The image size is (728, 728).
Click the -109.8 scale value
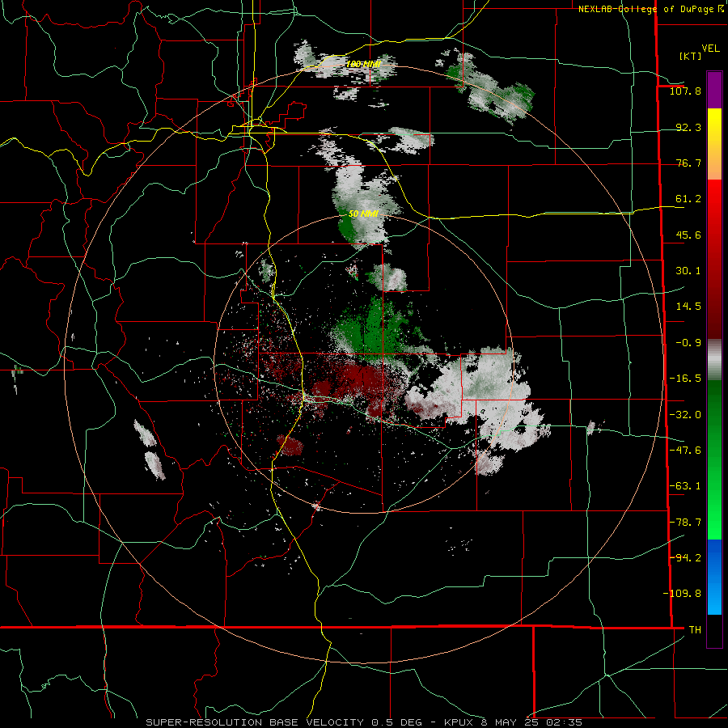[x=682, y=594]
